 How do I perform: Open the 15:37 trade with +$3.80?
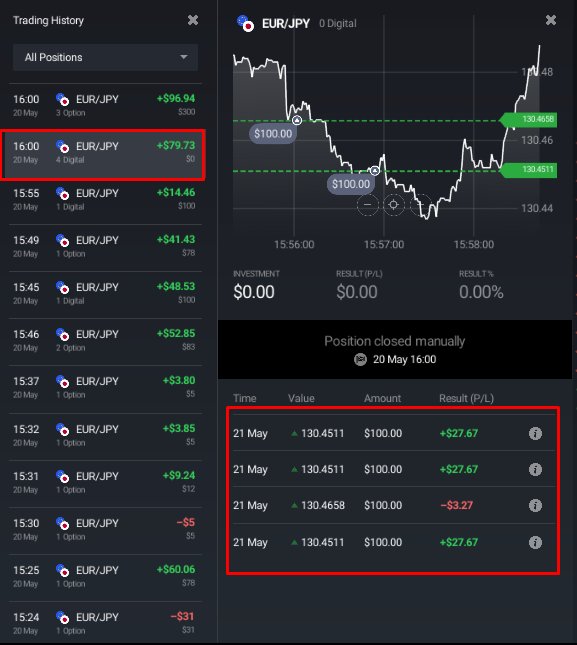[x=105, y=388]
